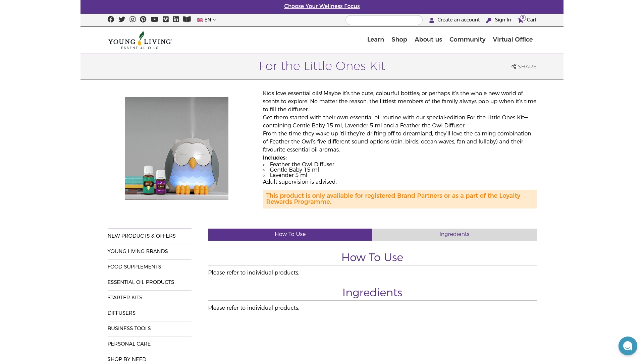Screen dimensions: 644x362
Task: Click 'Adult supervision is advised.' text
Action: pos(300,182)
